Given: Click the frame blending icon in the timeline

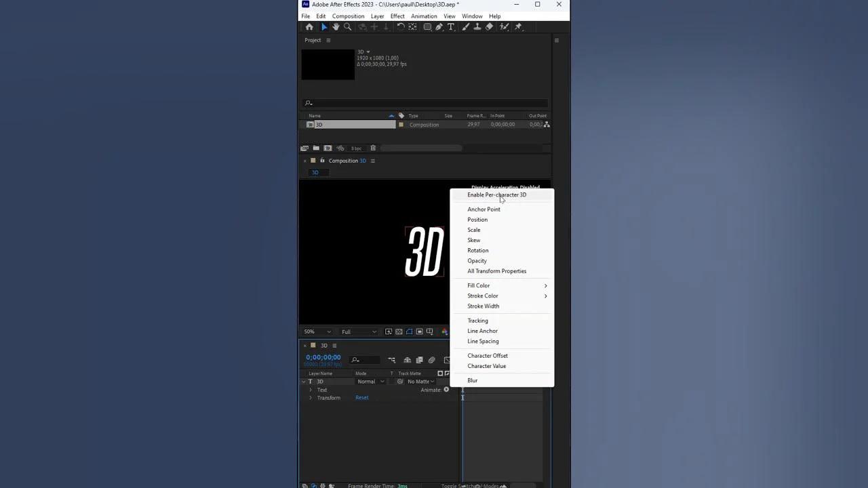Looking at the screenshot, I should point(419,360).
